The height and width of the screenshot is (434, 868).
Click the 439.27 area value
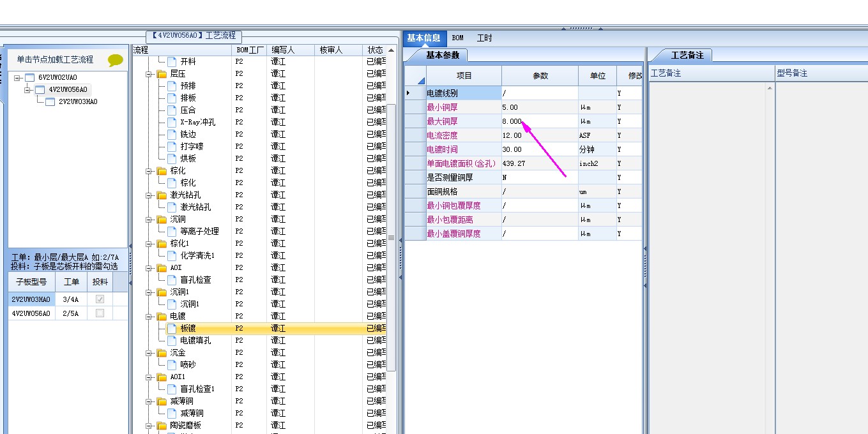(540, 163)
